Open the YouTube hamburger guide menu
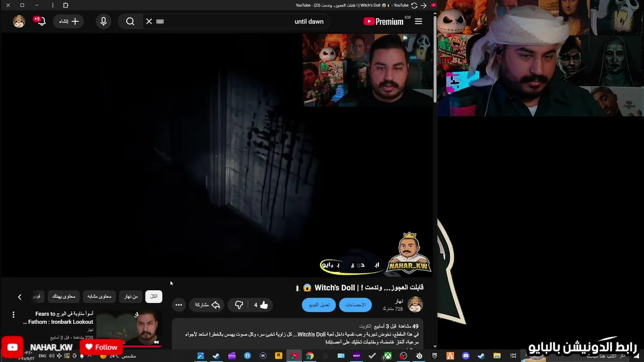 (x=418, y=21)
